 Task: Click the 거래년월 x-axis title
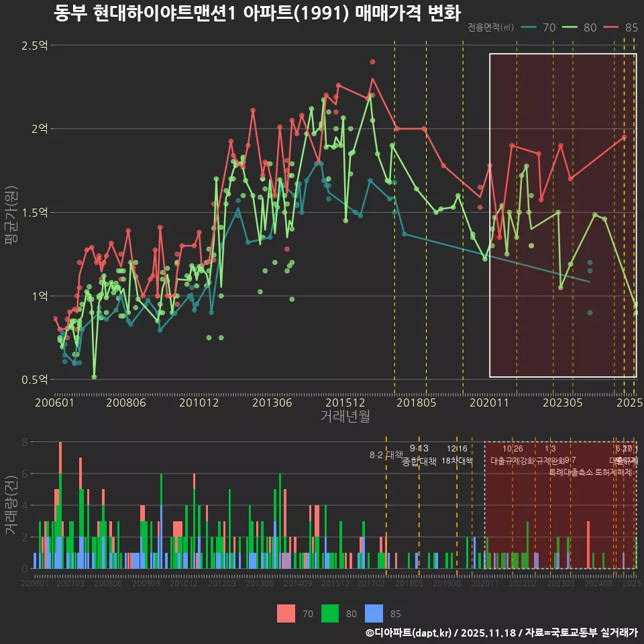pyautogui.click(x=345, y=417)
